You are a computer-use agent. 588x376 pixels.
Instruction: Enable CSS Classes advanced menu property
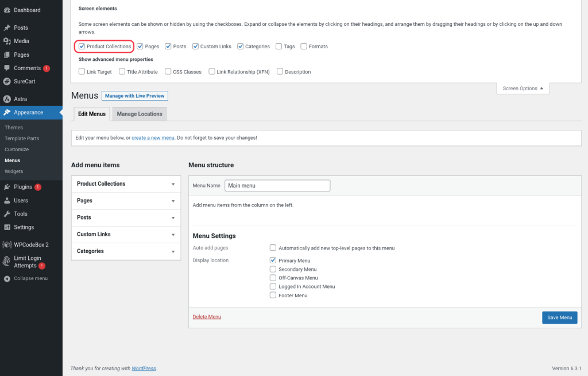pyautogui.click(x=168, y=72)
